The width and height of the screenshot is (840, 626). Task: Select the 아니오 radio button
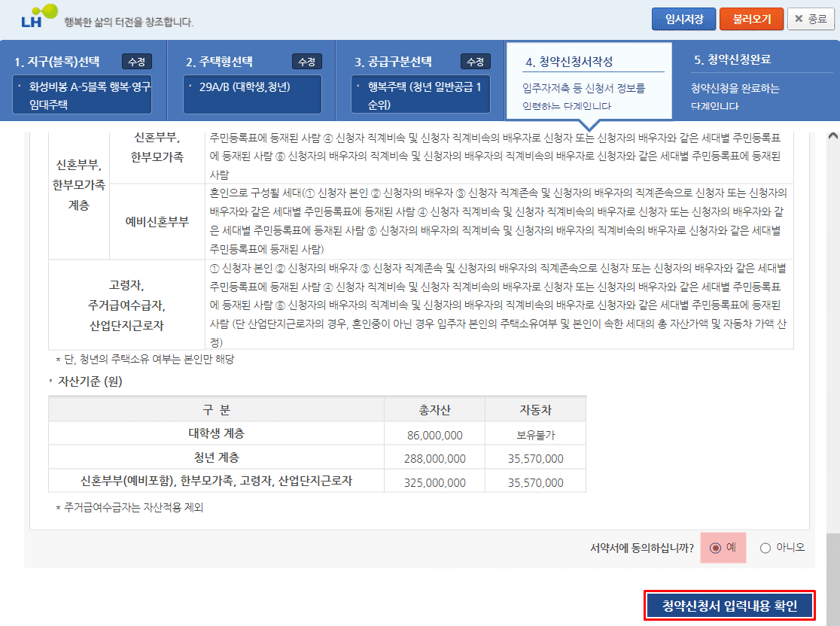pyautogui.click(x=765, y=548)
